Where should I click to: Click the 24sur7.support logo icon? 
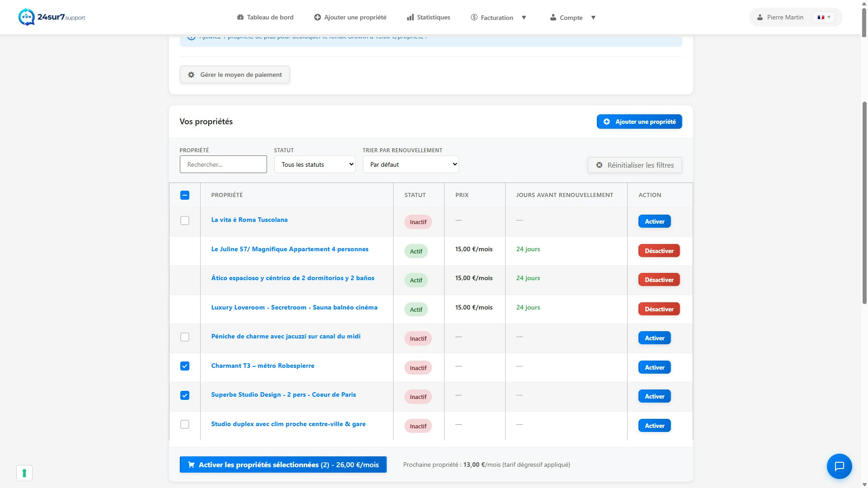pyautogui.click(x=26, y=17)
